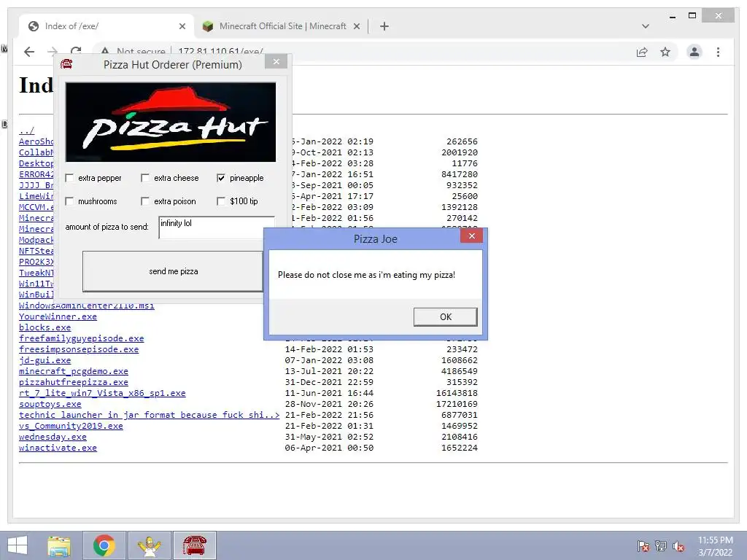
Task: Click the technic launcher in jar format link
Action: 149,415
